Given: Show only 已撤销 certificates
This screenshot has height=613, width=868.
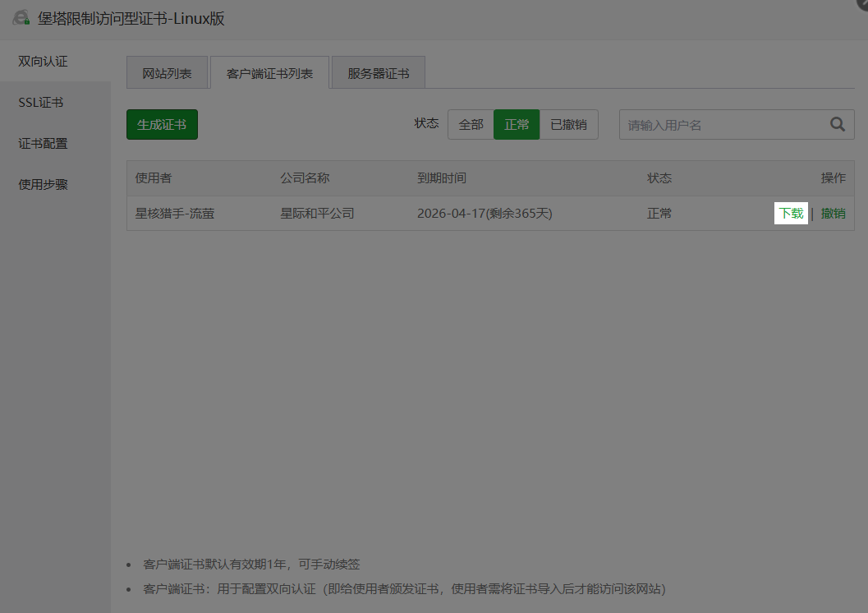Looking at the screenshot, I should (x=571, y=124).
